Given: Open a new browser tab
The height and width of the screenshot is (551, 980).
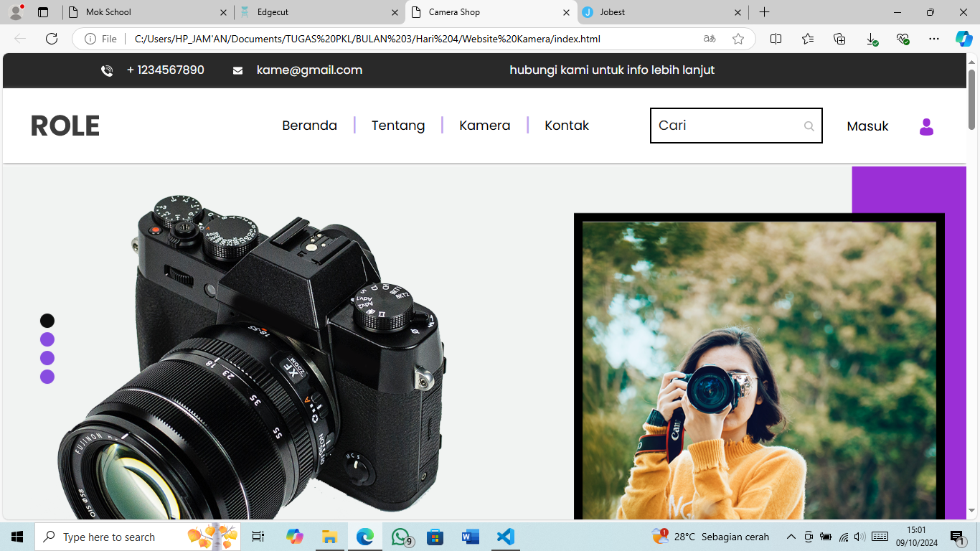Looking at the screenshot, I should 764,12.
